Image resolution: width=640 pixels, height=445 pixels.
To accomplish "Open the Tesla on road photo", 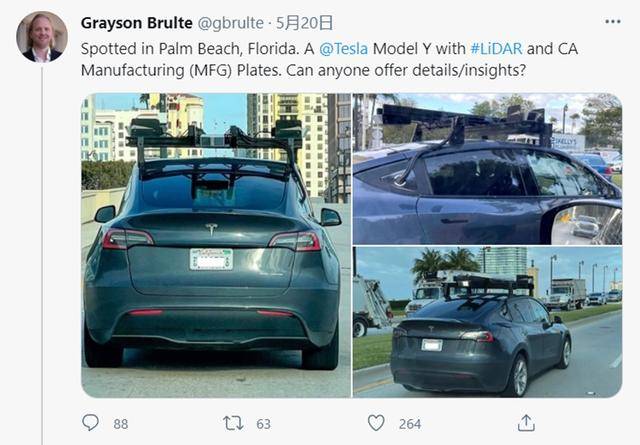I will click(x=487, y=322).
